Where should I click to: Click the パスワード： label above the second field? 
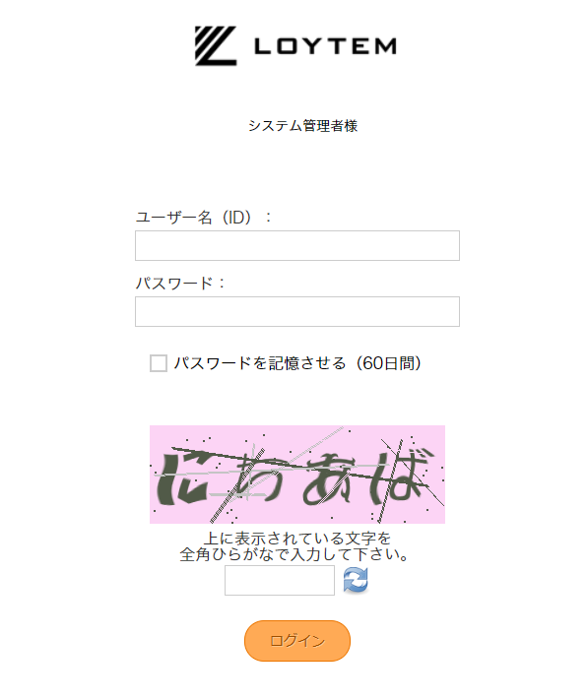point(181,283)
